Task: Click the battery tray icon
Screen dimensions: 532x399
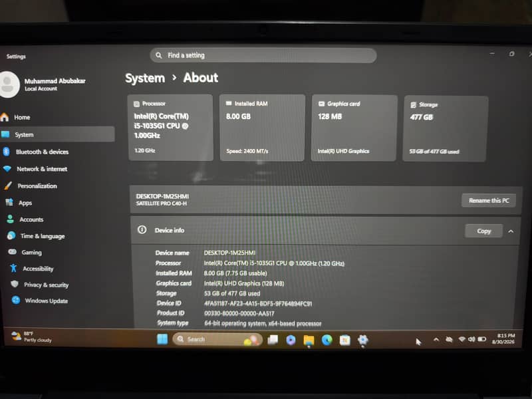Action: coord(481,339)
